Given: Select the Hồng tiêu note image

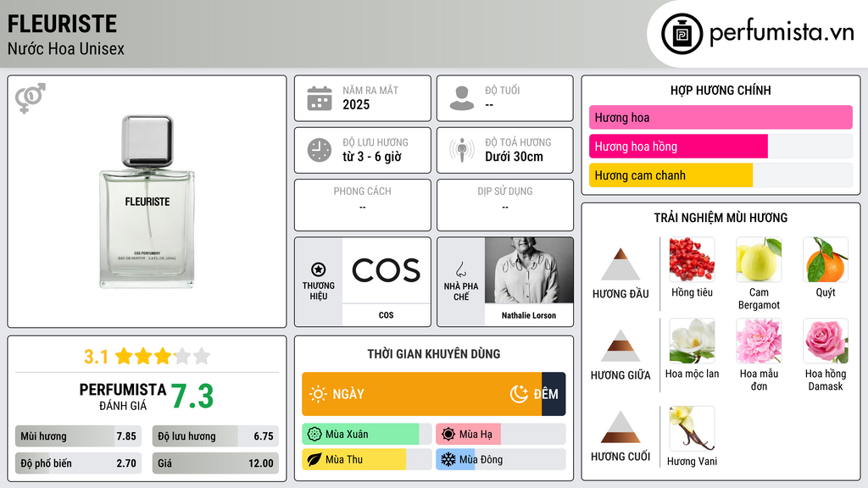Looking at the screenshot, I should tap(692, 259).
